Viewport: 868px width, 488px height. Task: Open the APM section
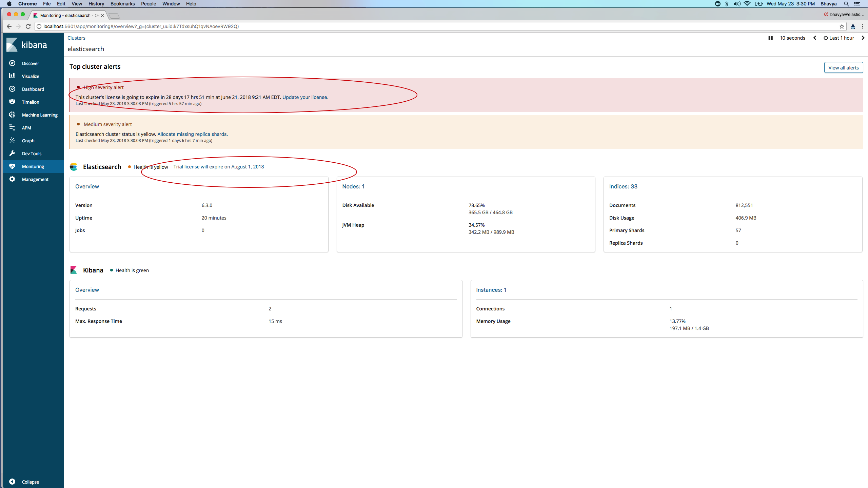[x=26, y=127]
